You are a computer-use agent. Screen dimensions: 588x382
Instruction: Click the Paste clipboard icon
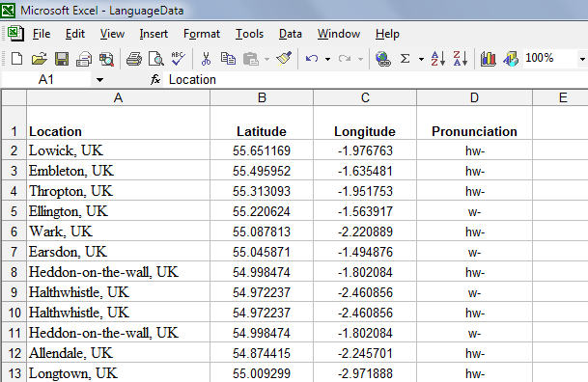[x=251, y=59]
